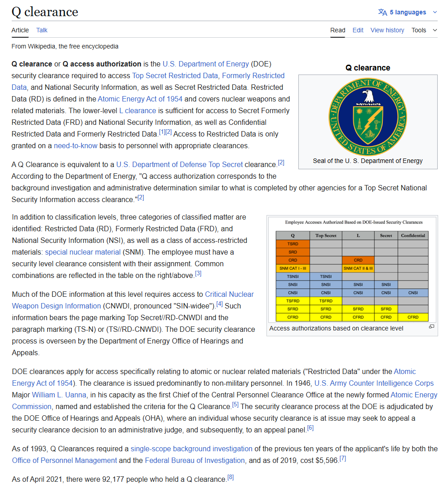Open the Atomic Energy Act of 1954 link in the first paragraph
Screen dimensions: 448x493
click(x=140, y=99)
